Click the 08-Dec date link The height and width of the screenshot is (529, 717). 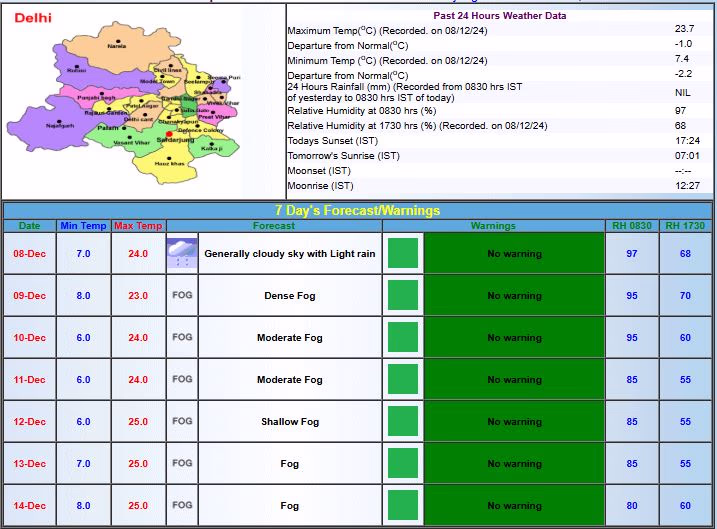point(29,254)
